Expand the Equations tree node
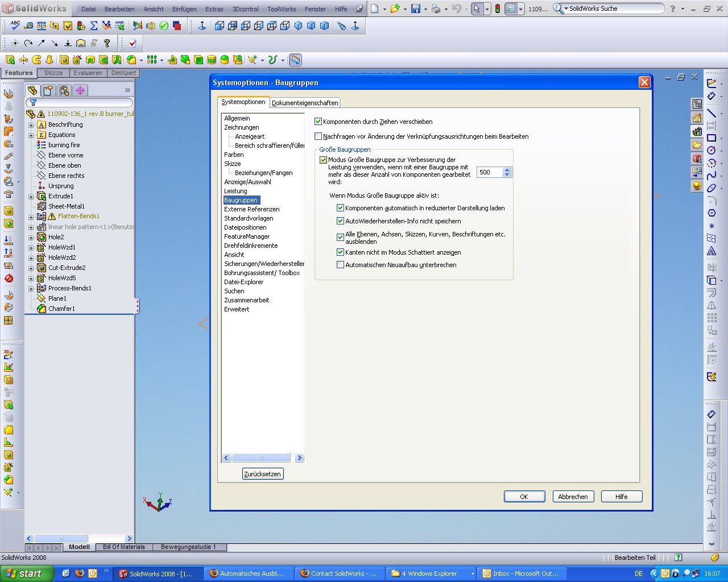The height and width of the screenshot is (582, 728). 31,135
